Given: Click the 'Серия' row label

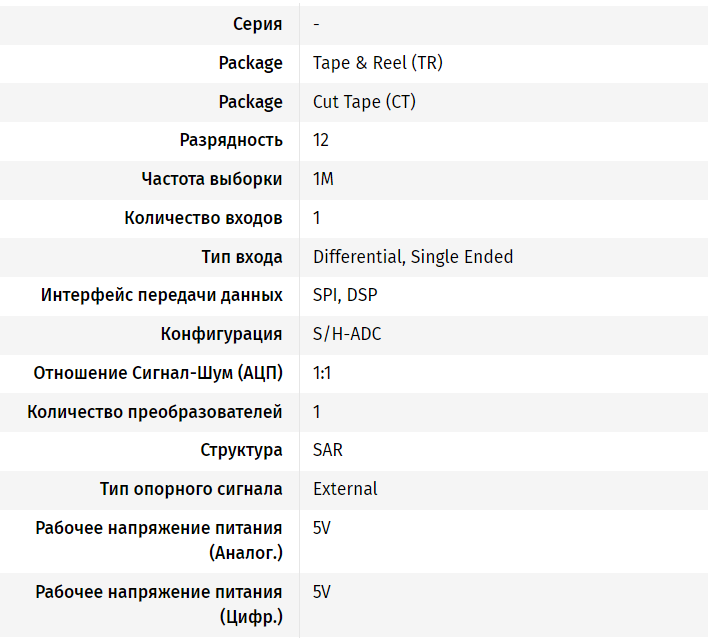Looking at the screenshot, I should pos(257,24).
